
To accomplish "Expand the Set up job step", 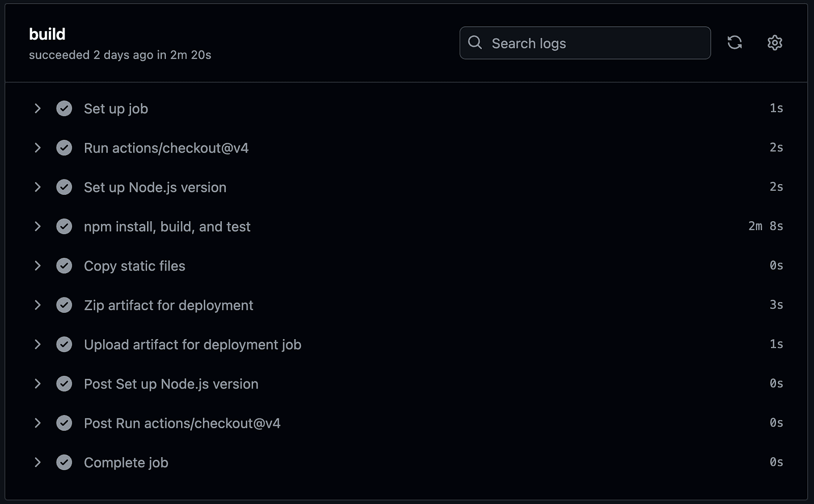I will point(37,108).
